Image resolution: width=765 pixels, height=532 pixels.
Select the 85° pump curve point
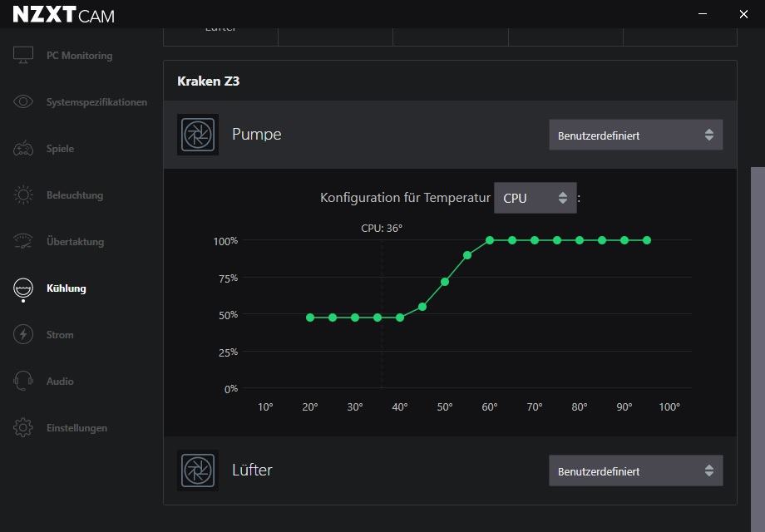(602, 240)
